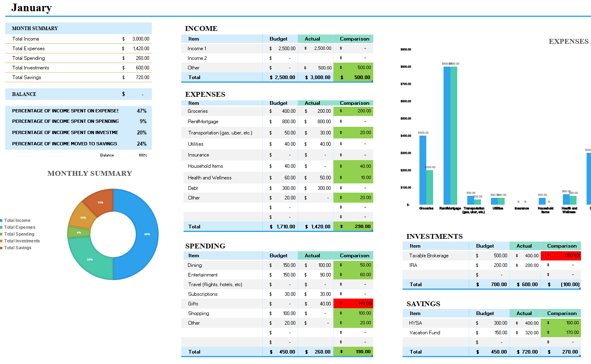Click the Vacation Fund comparison cell

point(560,333)
